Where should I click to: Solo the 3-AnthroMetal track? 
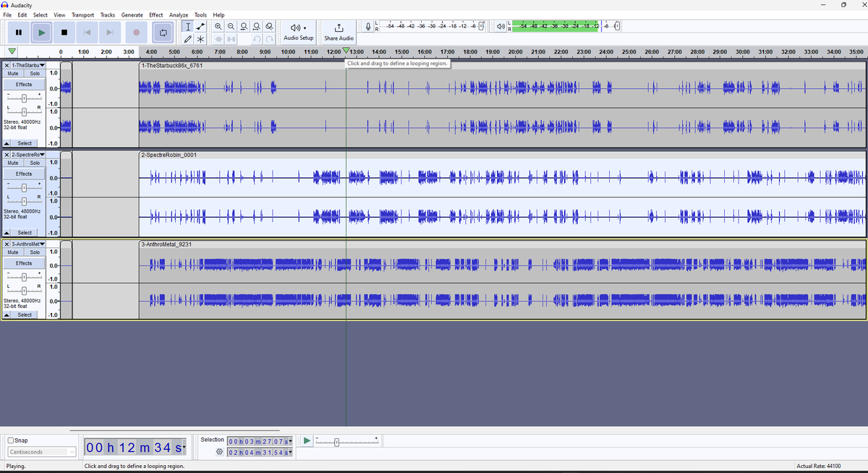[35, 252]
